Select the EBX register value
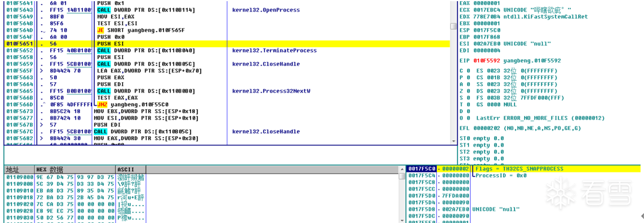 click(x=486, y=23)
